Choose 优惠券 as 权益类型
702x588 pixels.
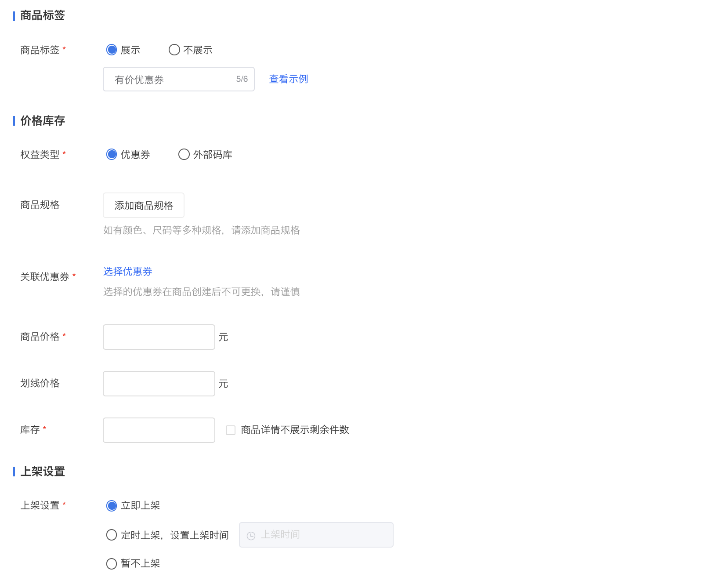point(112,154)
